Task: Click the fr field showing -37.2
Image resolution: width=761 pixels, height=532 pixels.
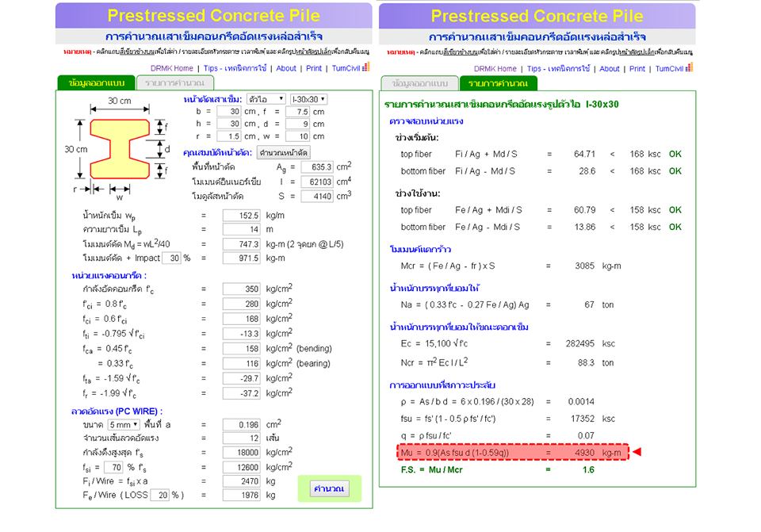Action: coord(241,393)
